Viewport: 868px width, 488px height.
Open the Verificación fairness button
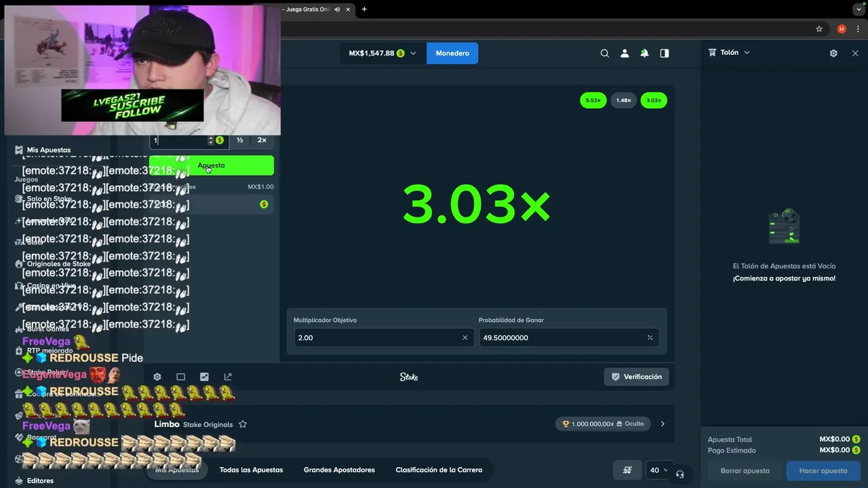coord(637,377)
